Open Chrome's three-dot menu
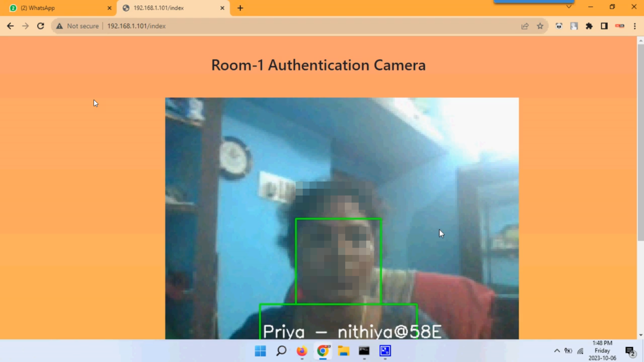The height and width of the screenshot is (362, 644). 635,26
